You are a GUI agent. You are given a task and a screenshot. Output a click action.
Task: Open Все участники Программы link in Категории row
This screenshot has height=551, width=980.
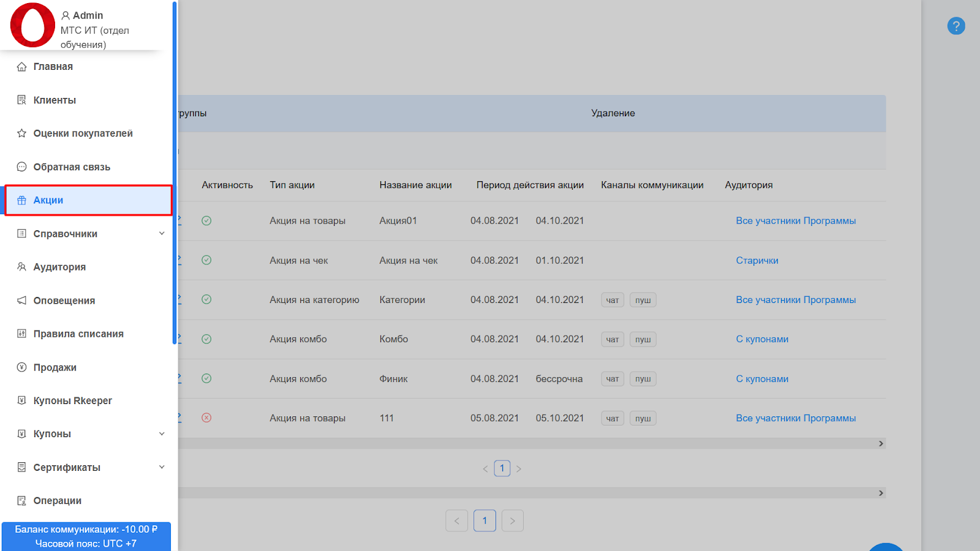click(x=796, y=299)
